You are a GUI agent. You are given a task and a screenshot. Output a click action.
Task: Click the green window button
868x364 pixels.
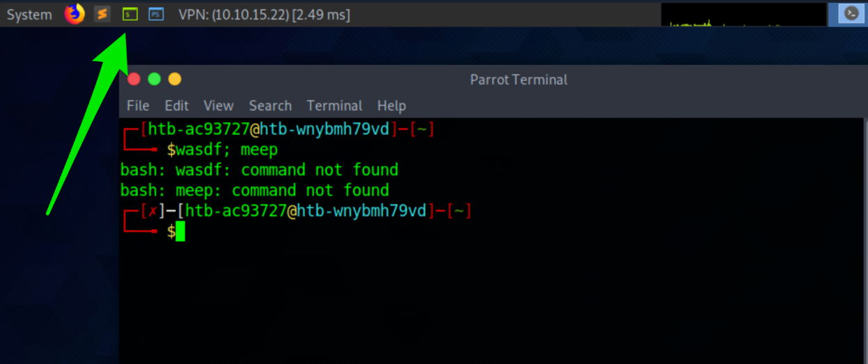pyautogui.click(x=155, y=79)
